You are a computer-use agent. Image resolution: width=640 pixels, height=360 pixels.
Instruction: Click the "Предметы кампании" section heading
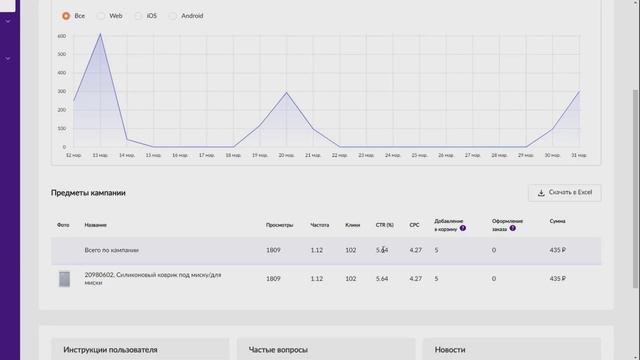(x=88, y=193)
